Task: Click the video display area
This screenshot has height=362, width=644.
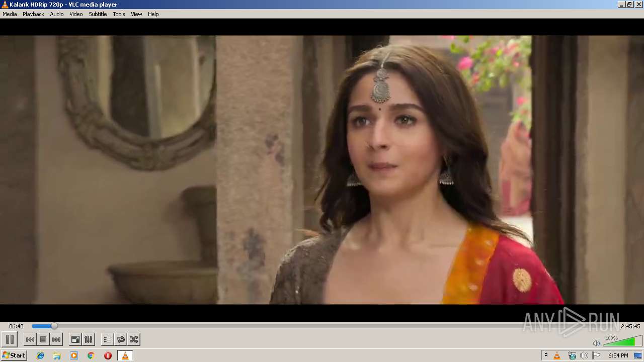Action: tap(322, 169)
